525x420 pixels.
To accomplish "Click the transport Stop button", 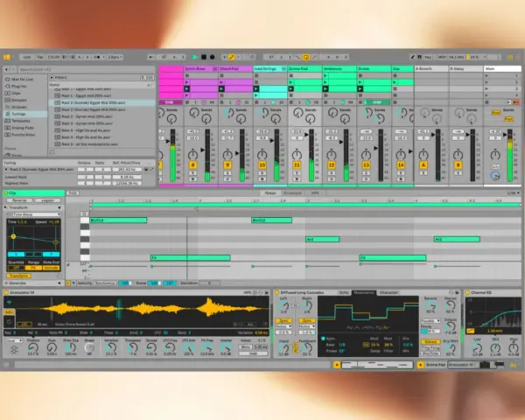I will click(204, 57).
